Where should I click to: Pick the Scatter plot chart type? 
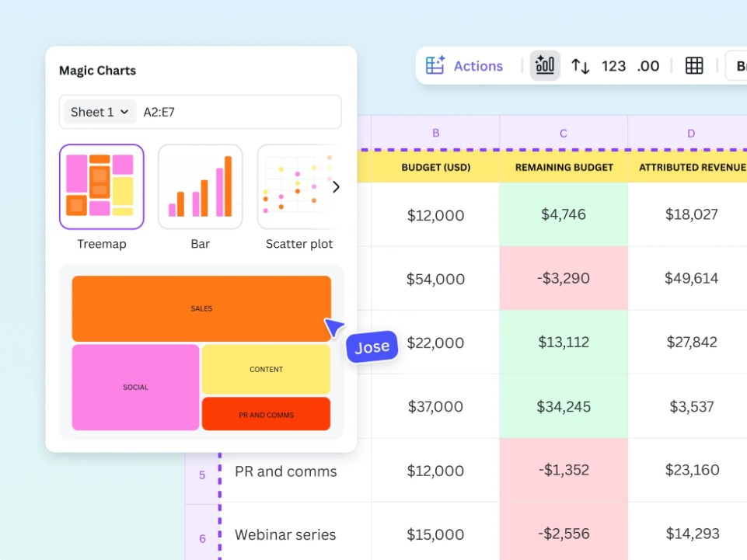click(x=295, y=186)
